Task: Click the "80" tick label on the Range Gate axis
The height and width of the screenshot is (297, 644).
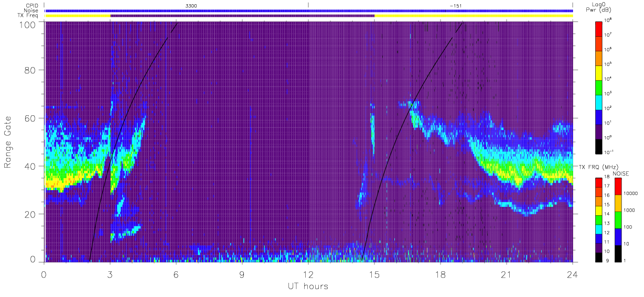Action: tap(29, 70)
